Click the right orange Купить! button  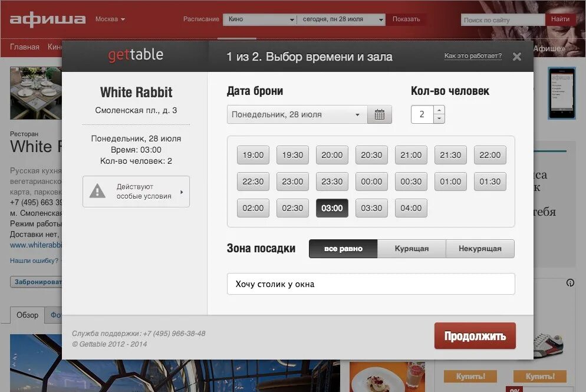pos(540,376)
